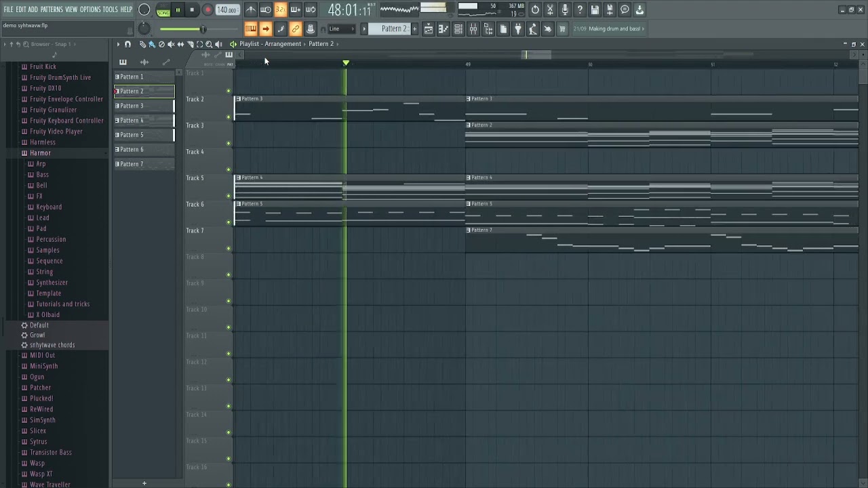Image resolution: width=868 pixels, height=488 pixels.
Task: Select Pattern 5 in the picker list
Action: pyautogui.click(x=144, y=135)
